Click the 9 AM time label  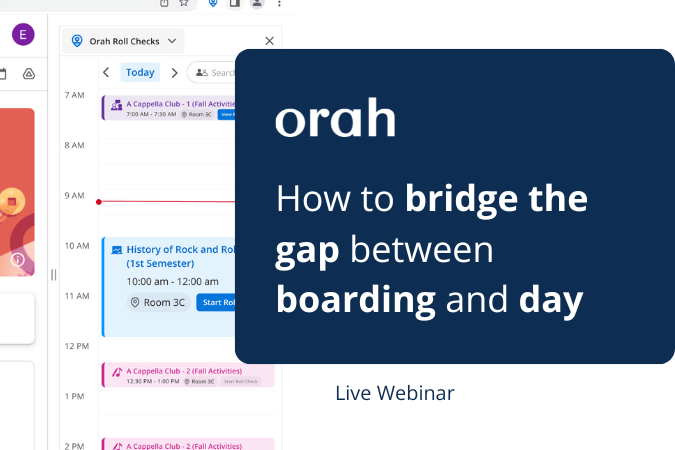click(74, 195)
